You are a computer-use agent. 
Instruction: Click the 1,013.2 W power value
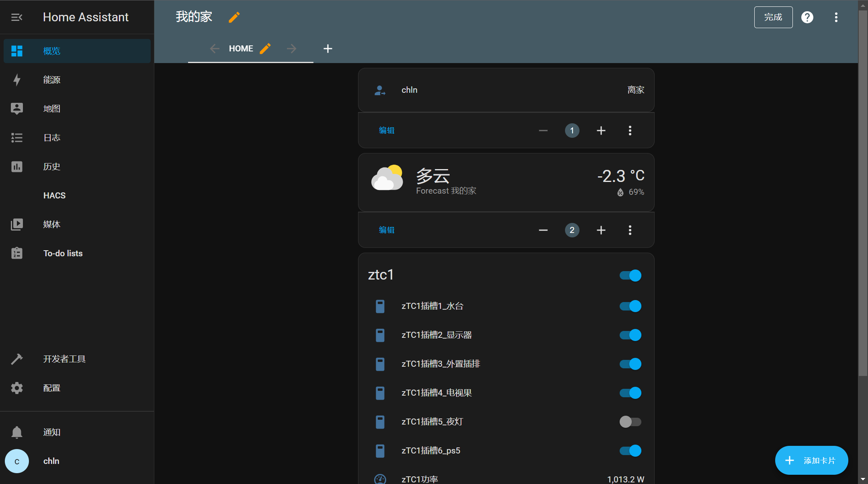626,479
